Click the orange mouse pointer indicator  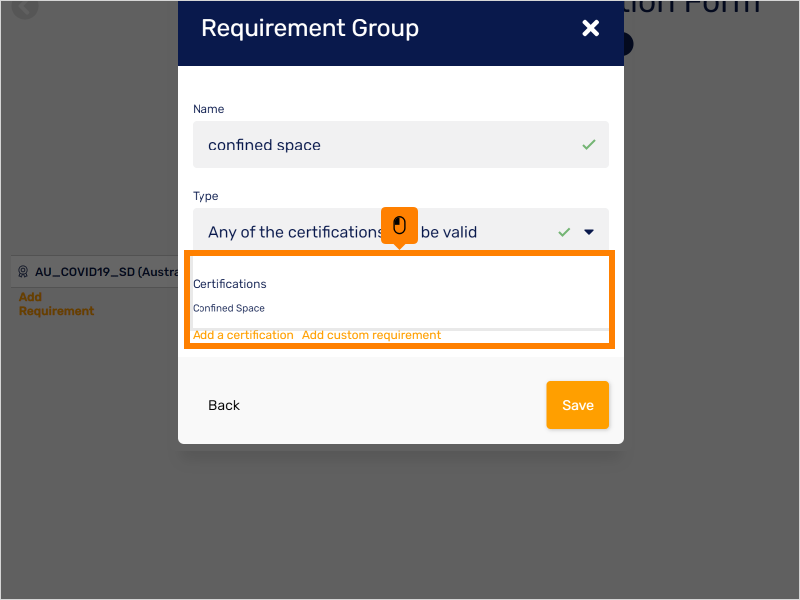coord(398,226)
